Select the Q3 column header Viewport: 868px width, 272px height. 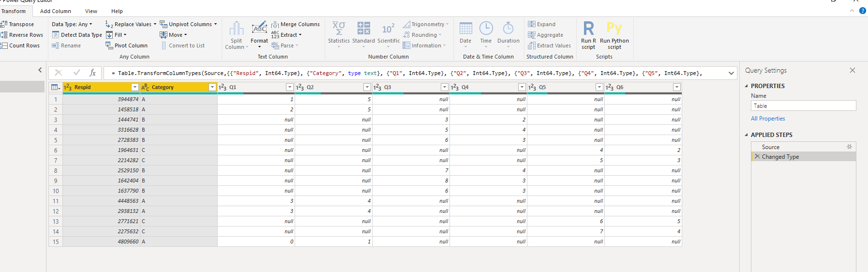[411, 87]
